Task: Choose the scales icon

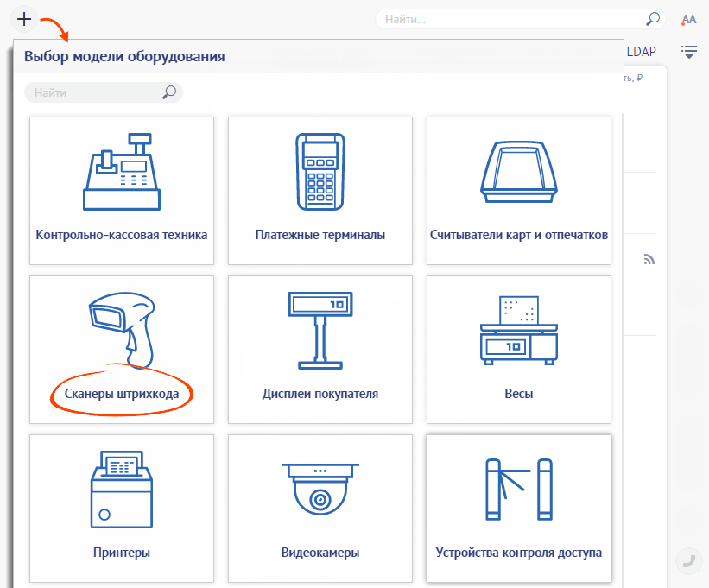Action: (x=519, y=331)
